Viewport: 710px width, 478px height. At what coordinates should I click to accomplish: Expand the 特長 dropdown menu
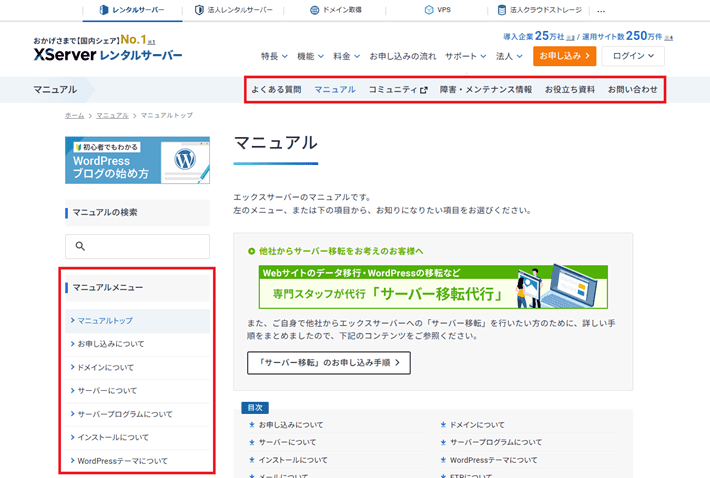[x=274, y=56]
